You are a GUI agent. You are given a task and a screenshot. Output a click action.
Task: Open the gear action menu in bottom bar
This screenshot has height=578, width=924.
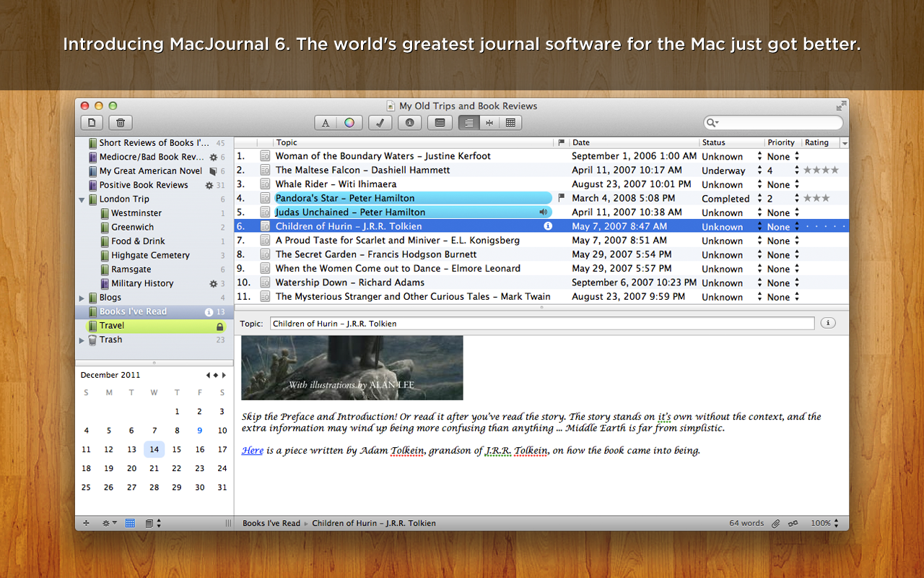coord(109,523)
